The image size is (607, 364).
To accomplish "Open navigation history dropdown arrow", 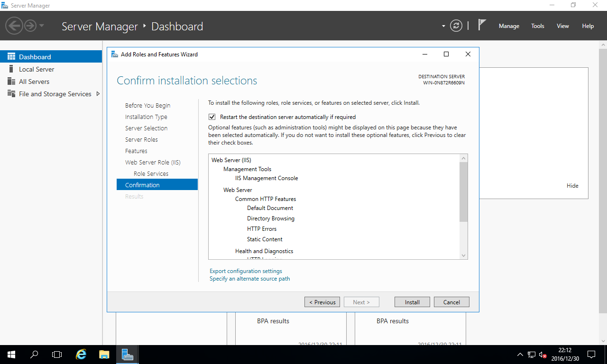I will [x=42, y=25].
